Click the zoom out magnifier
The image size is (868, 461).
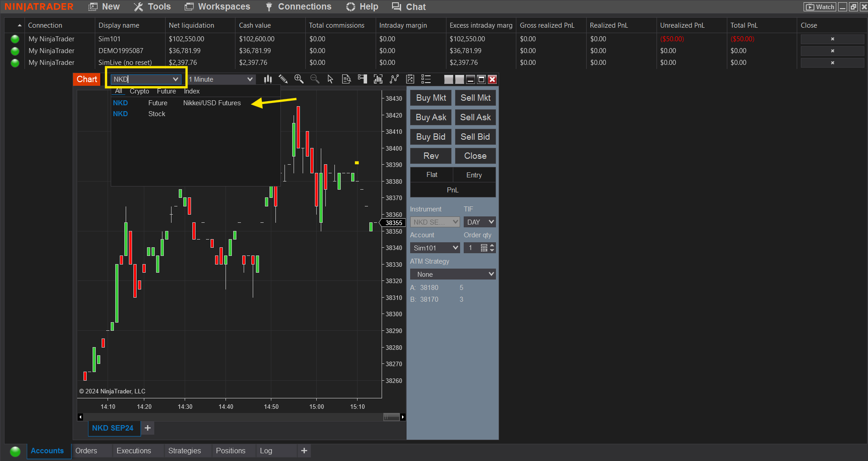315,79
